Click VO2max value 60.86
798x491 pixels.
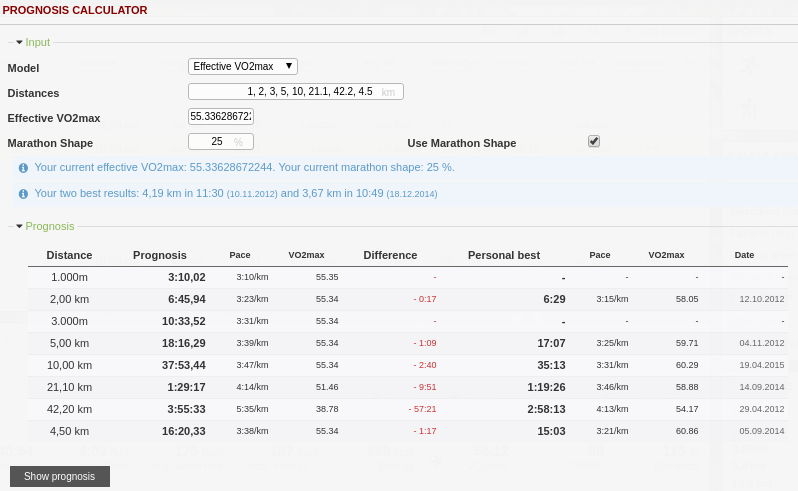[687, 431]
